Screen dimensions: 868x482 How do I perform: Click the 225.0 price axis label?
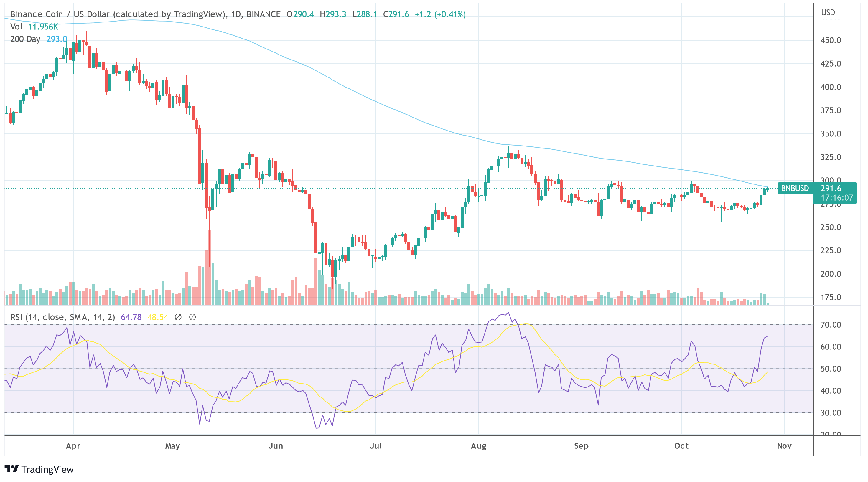(831, 251)
